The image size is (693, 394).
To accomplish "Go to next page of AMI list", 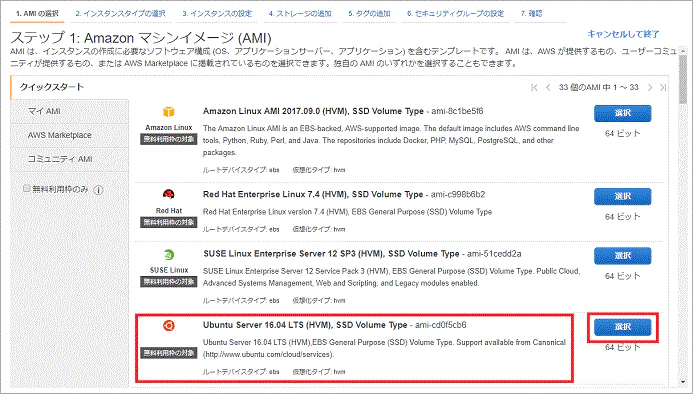I will click(x=650, y=88).
